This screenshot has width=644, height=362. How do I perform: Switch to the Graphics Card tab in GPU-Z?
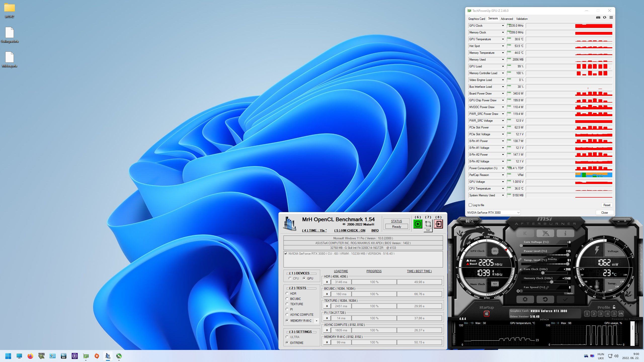476,19
